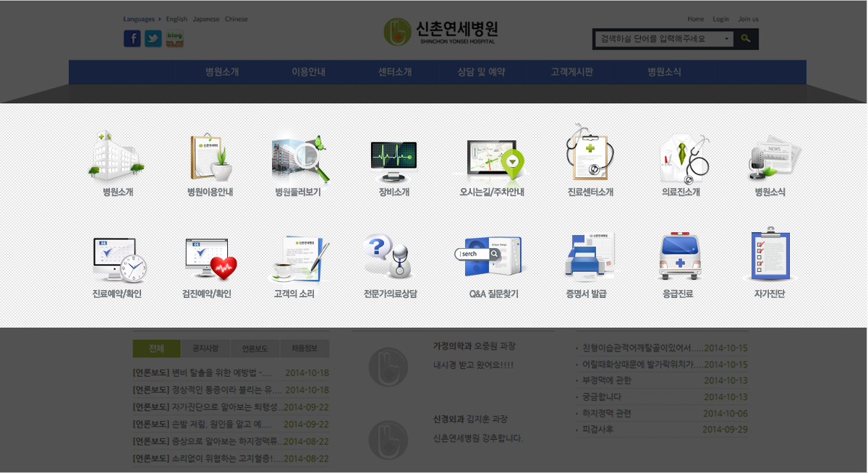Open the Twitter bird icon

click(x=153, y=38)
